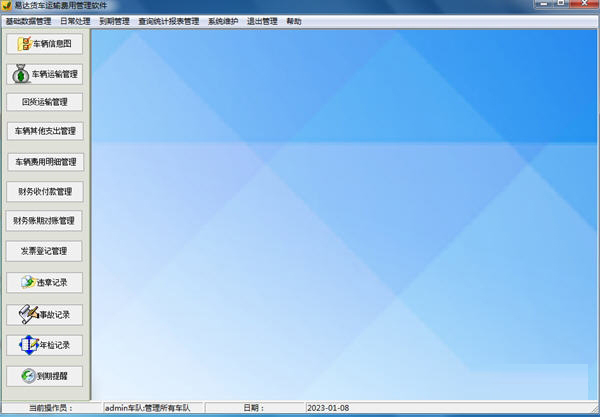Image resolution: width=600 pixels, height=417 pixels.
Task: Open 财务账期对账管理
Action: 44,221
